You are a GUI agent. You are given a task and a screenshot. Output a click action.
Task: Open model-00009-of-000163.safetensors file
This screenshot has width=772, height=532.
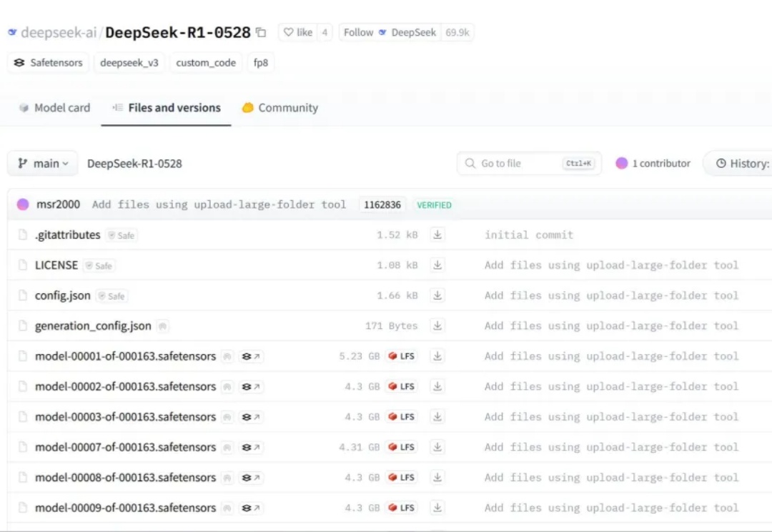(x=125, y=508)
